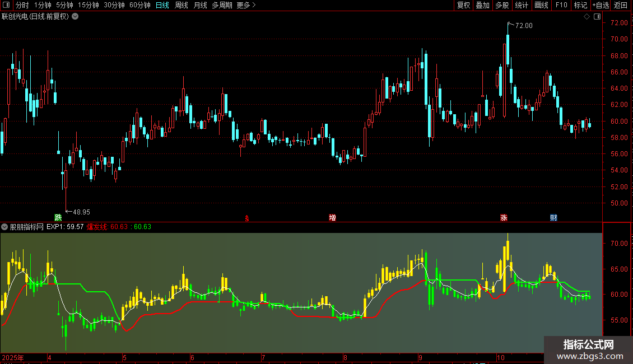This screenshot has width=633, height=364.
Task: Toggle the left sidebar panel icon
Action: coord(6,5)
